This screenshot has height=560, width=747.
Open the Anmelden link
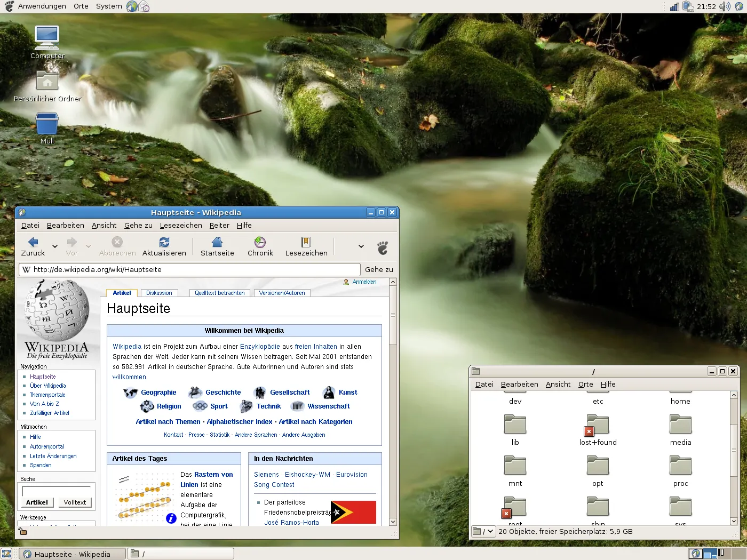pyautogui.click(x=365, y=282)
